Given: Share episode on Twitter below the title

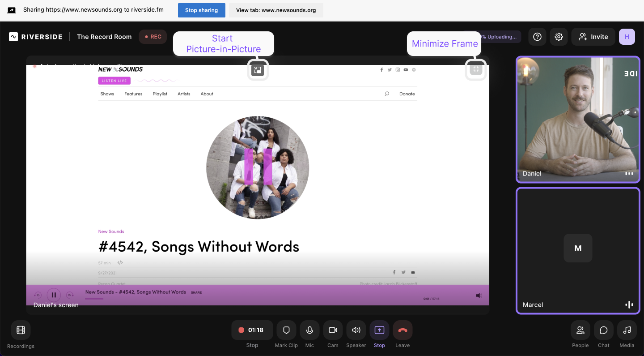Looking at the screenshot, I should click(x=403, y=272).
